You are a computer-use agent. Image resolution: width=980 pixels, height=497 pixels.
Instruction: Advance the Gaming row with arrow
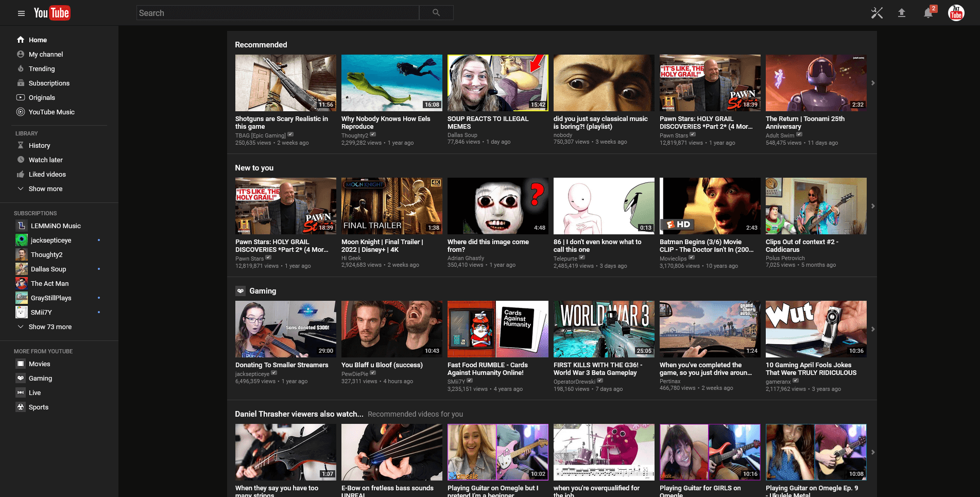pos(873,329)
